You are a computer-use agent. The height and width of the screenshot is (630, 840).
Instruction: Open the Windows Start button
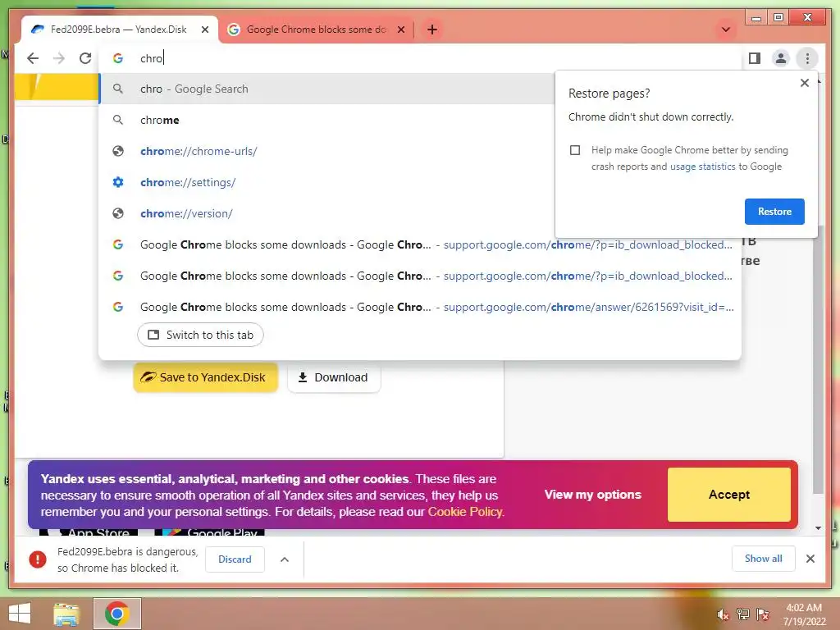[x=20, y=614]
